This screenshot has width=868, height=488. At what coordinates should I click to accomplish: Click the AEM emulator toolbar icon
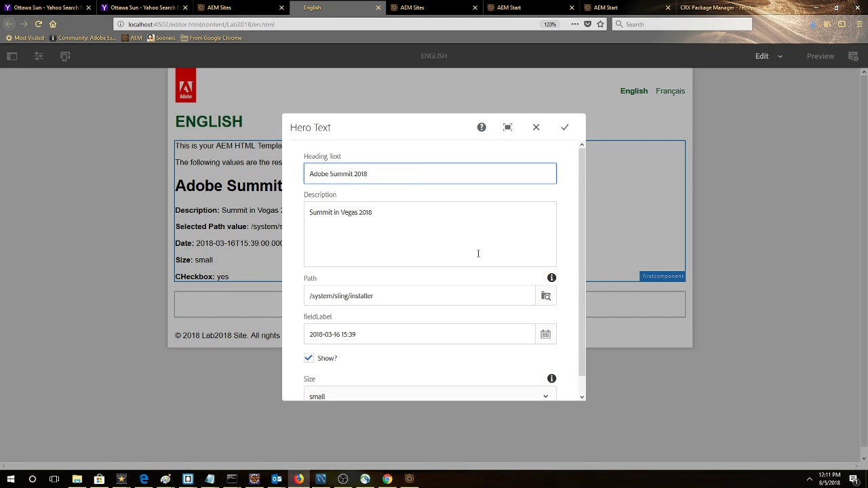pos(65,56)
